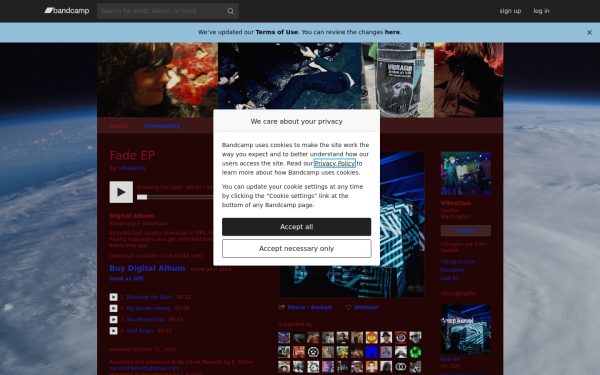Screen dimensions: 600x375
Task: Open the discography heading link
Action: 458,293
